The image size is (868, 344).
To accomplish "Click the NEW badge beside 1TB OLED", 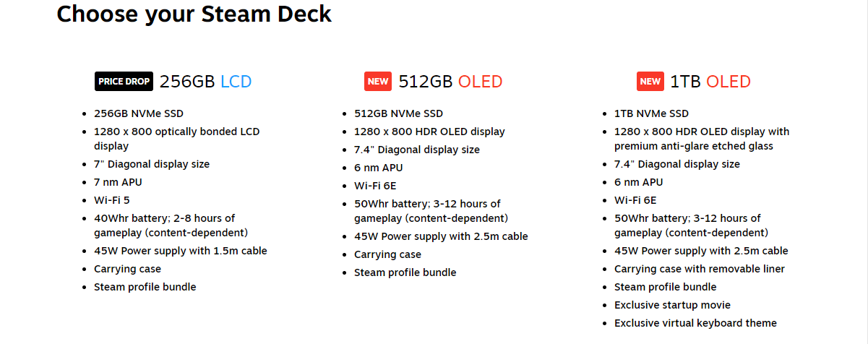I will click(650, 82).
